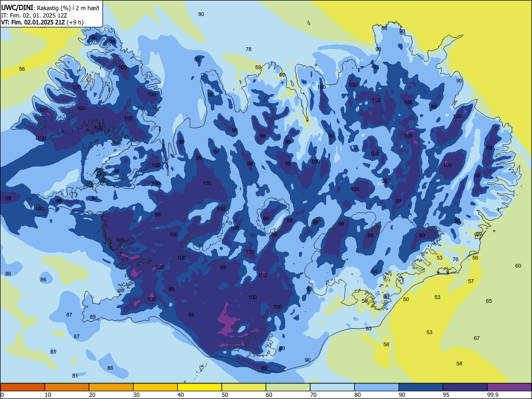Click the 40 tick label in legend
Screen dimensions: 532x399
(181, 395)
